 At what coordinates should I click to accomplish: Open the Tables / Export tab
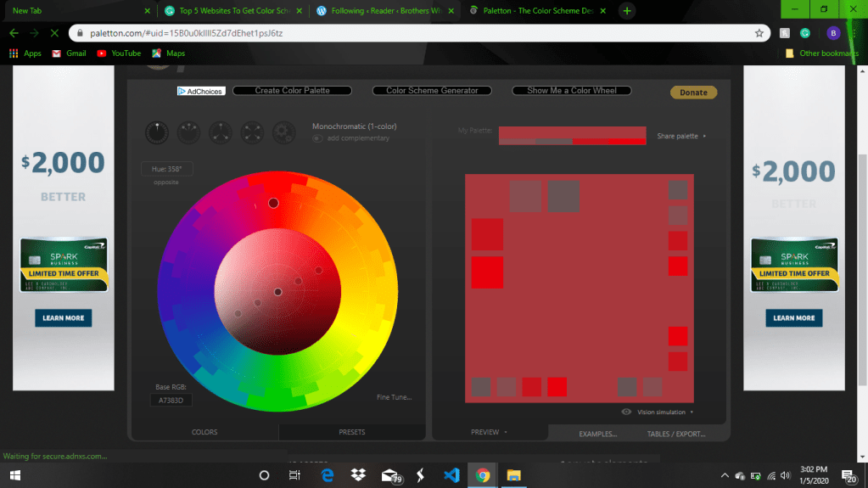click(675, 434)
